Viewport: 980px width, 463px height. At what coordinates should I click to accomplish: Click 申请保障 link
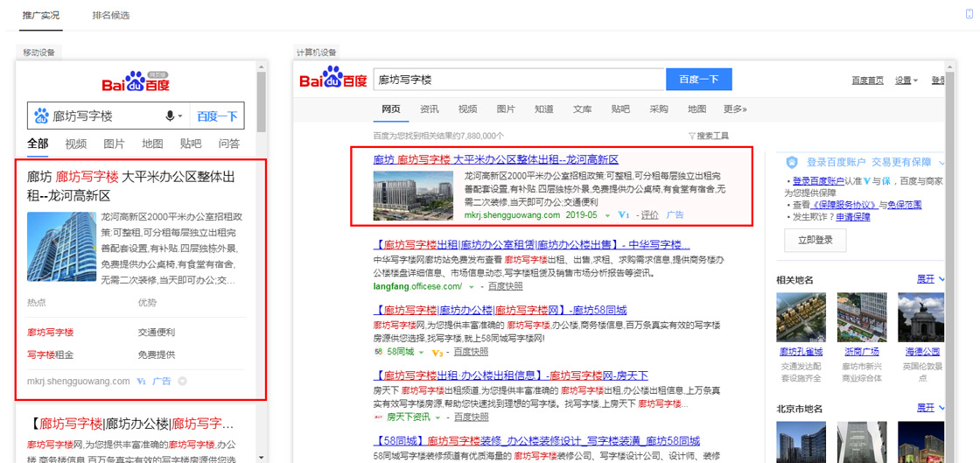tap(853, 217)
